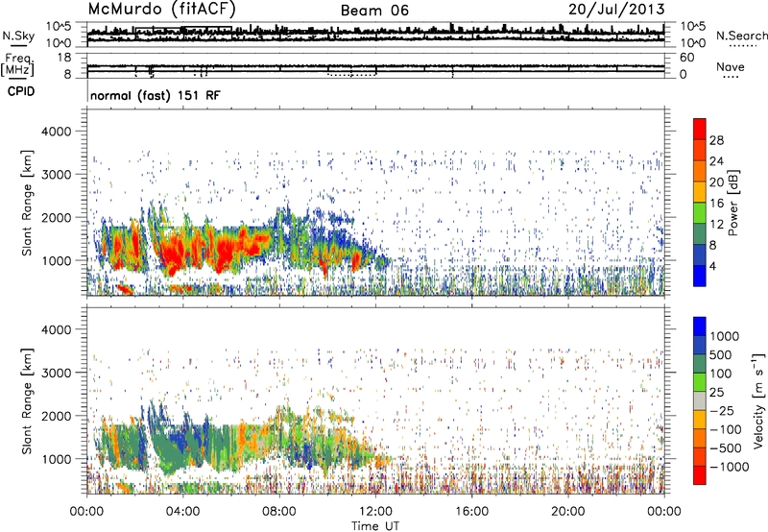The width and height of the screenshot is (768, 532).
Task: Click the 'normal (fast) 151 RF' text
Action: coord(156,95)
